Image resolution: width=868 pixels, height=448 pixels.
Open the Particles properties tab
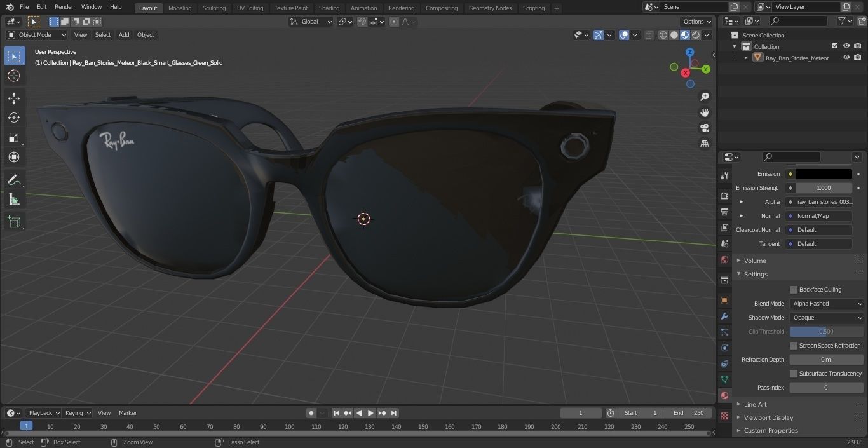pos(724,332)
